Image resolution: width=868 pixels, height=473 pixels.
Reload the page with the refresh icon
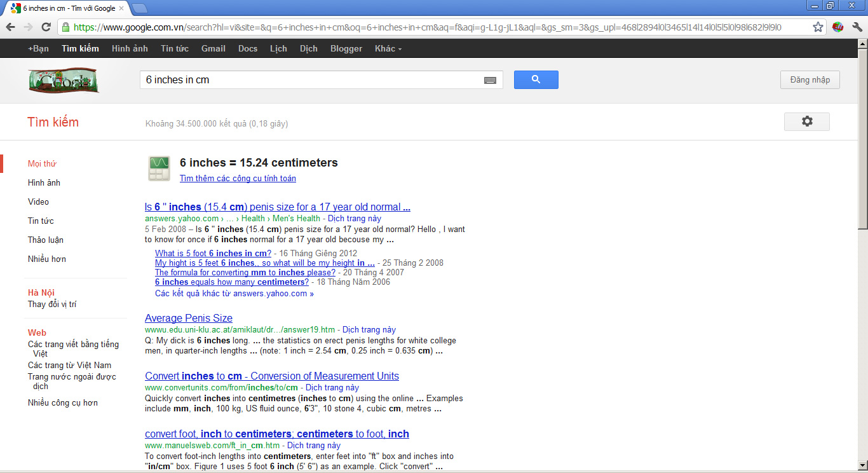tap(46, 27)
